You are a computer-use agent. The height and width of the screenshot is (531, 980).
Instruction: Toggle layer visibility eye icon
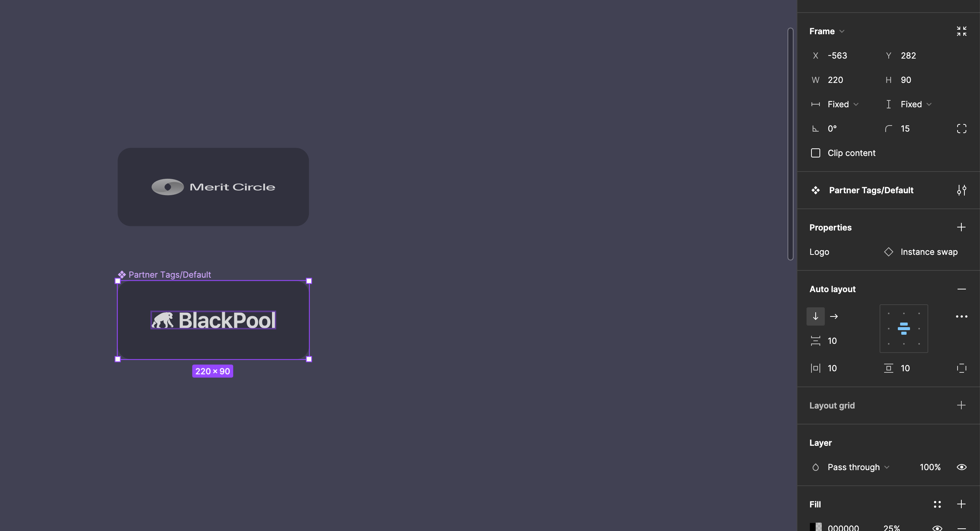[961, 467]
